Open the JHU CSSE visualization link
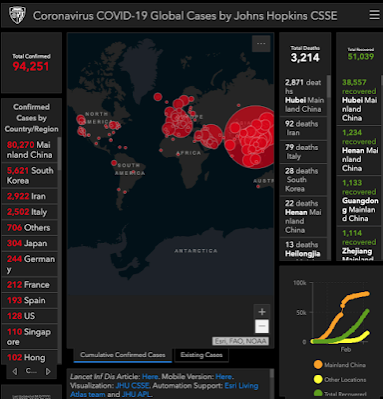Screen dimensions: 383x399 tap(132, 386)
